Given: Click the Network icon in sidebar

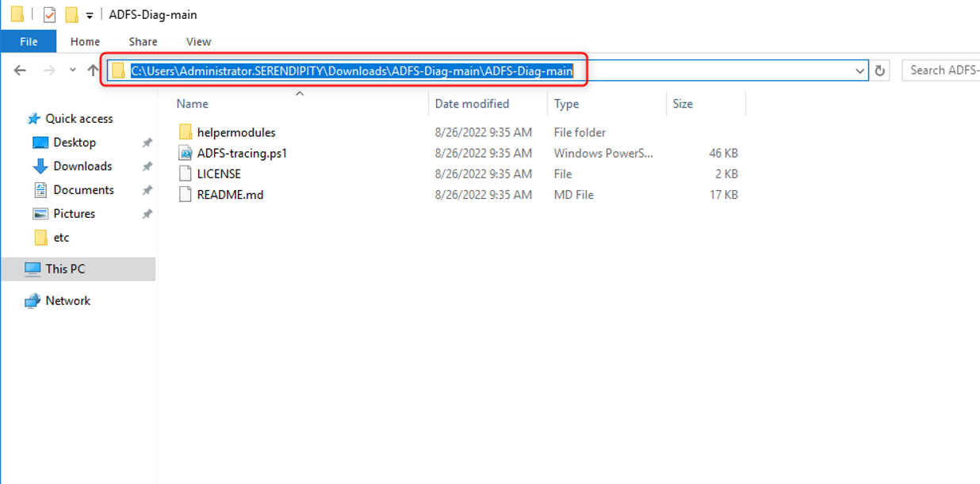Looking at the screenshot, I should (x=33, y=300).
